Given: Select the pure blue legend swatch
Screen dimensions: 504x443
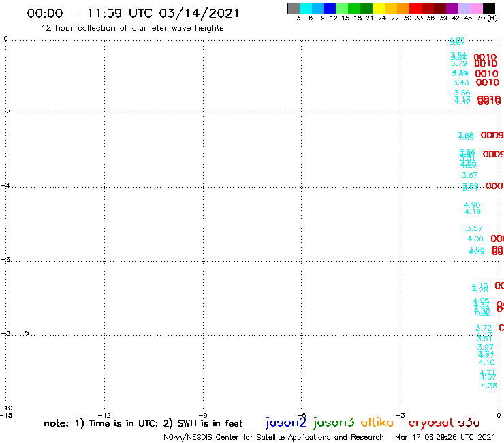Looking at the screenshot, I should click(330, 8).
